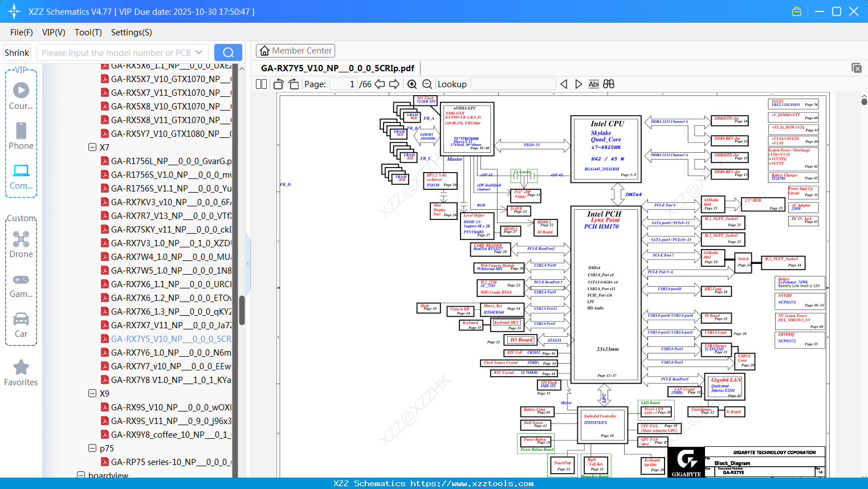
Task: Open the Drone schematics category
Action: (21, 244)
